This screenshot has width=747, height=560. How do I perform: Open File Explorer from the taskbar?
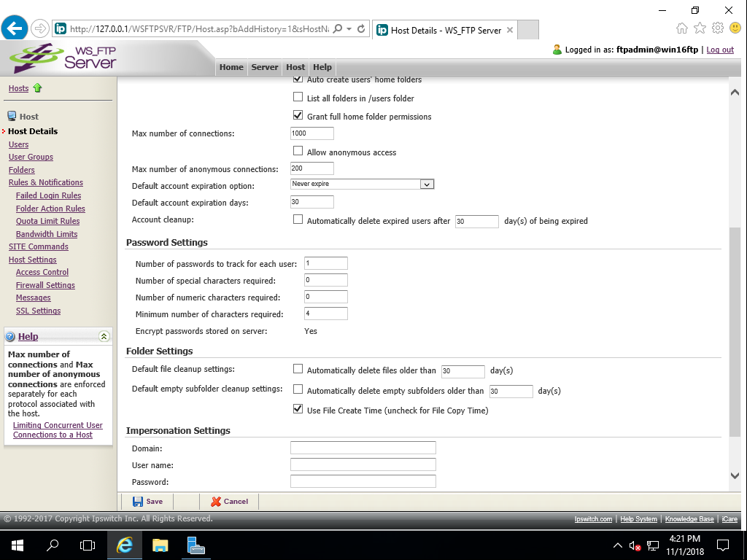tap(160, 545)
